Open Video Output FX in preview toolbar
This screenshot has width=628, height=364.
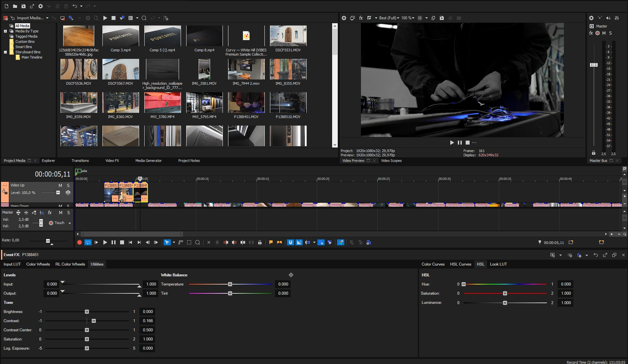pyautogui.click(x=361, y=18)
